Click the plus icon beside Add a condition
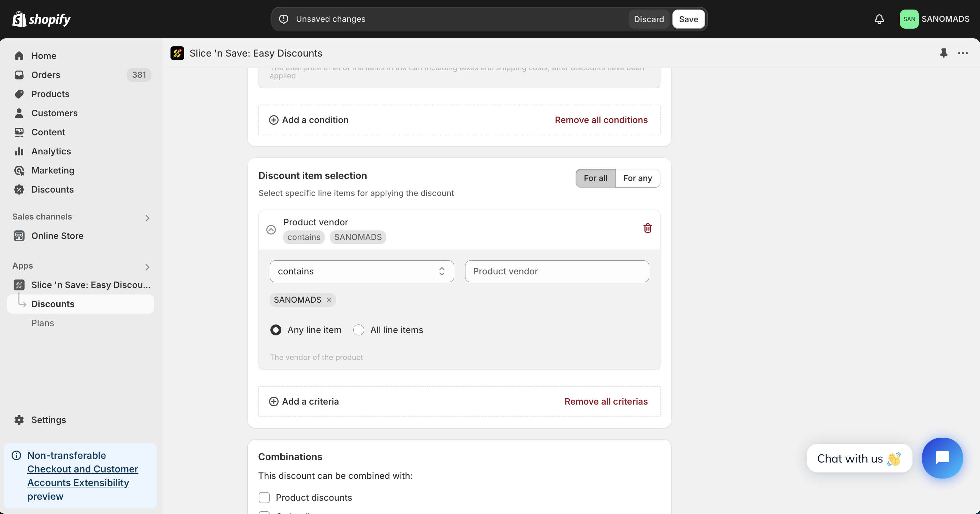Viewport: 980px width, 514px height. [273, 120]
